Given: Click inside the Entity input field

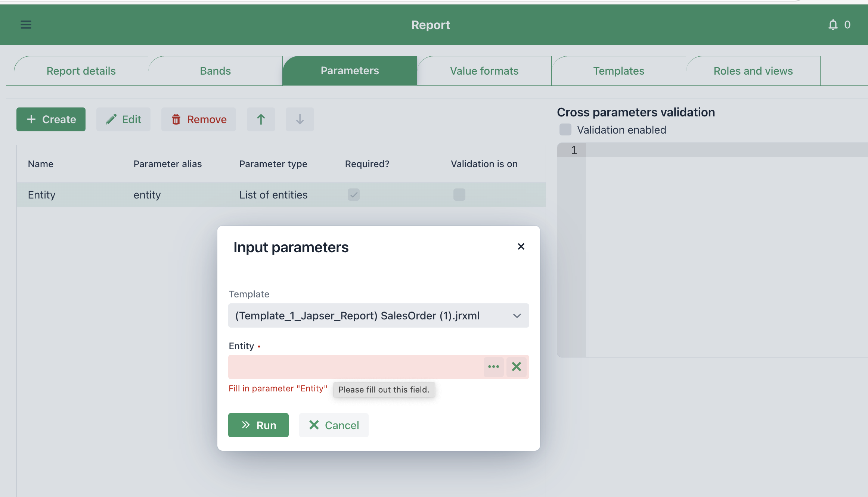Looking at the screenshot, I should tap(355, 367).
